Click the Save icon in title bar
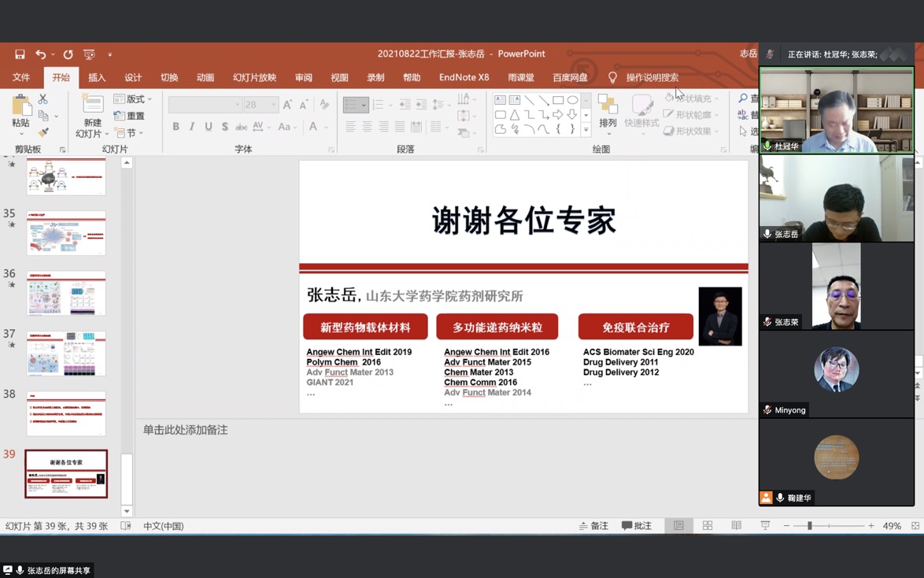This screenshot has height=578, width=924. 20,54
